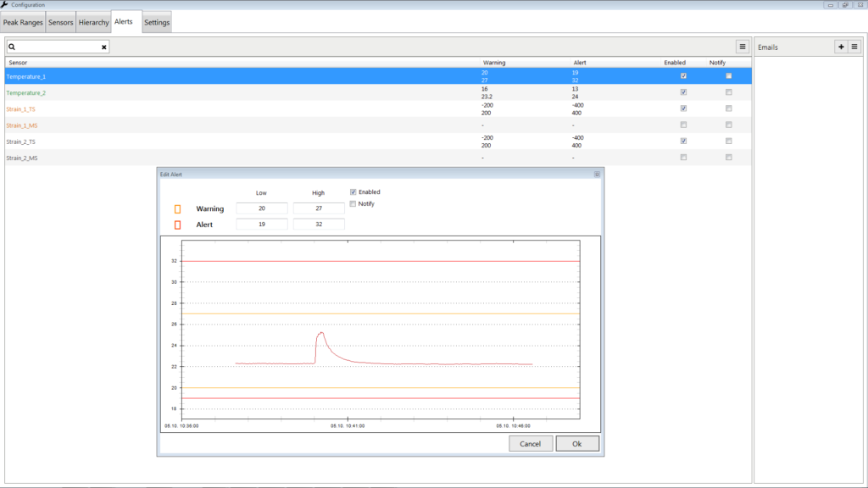Click the temperature peak on the chart
Screen dimensions: 868x488
(321, 333)
